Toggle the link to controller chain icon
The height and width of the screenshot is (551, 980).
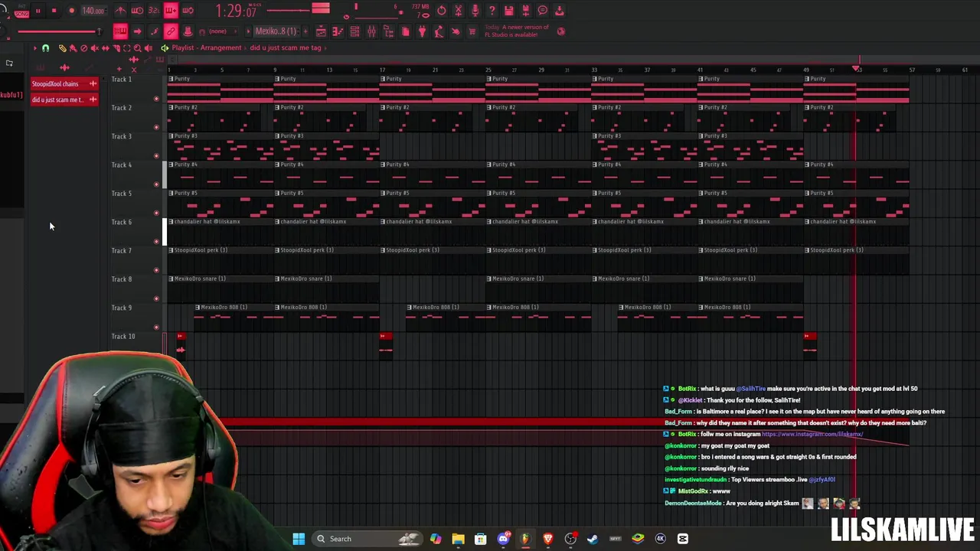171,31
